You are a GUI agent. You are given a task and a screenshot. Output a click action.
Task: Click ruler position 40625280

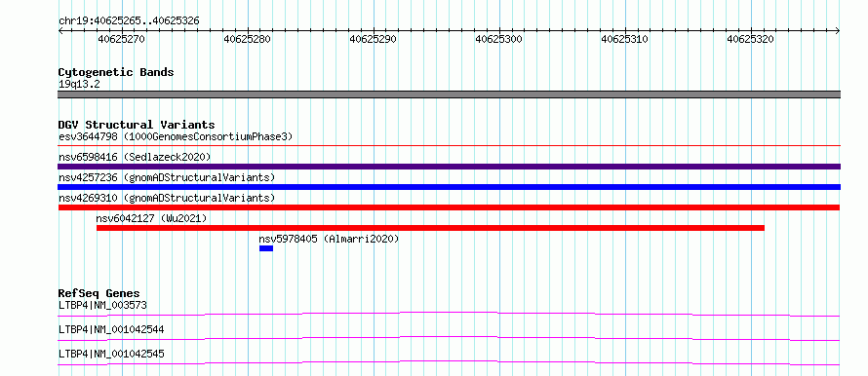pos(248,39)
